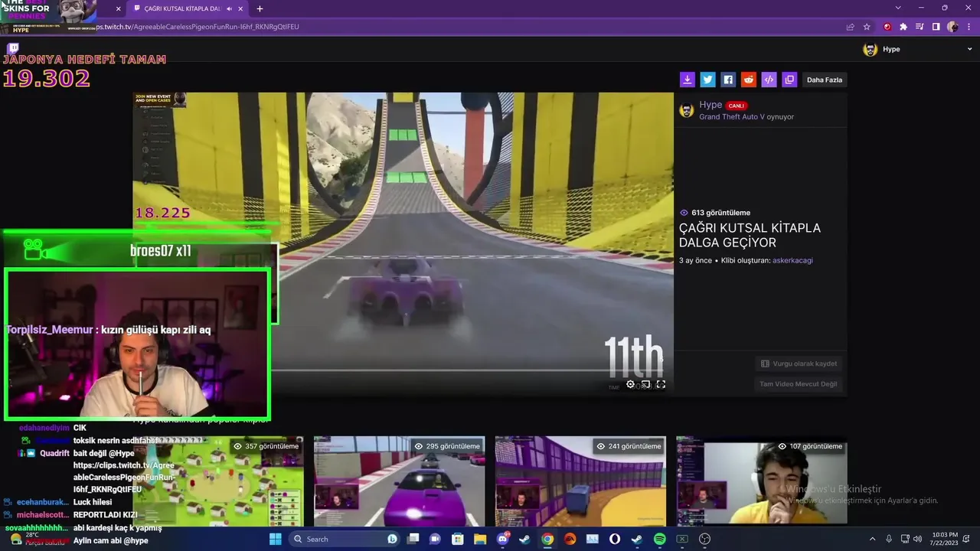Expand the Hype account dropdown
This screenshot has height=551, width=980.
969,49
